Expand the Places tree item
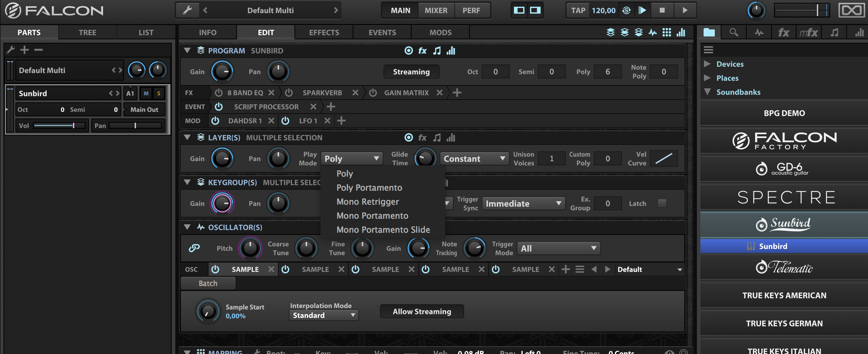This screenshot has width=868, height=354. pos(707,78)
